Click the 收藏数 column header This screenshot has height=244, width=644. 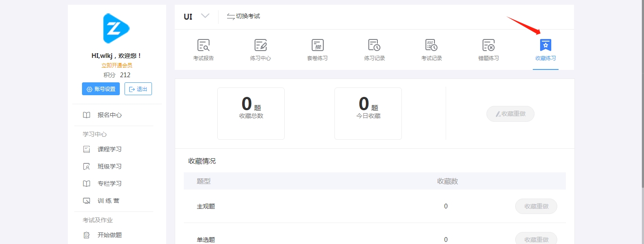(447, 181)
